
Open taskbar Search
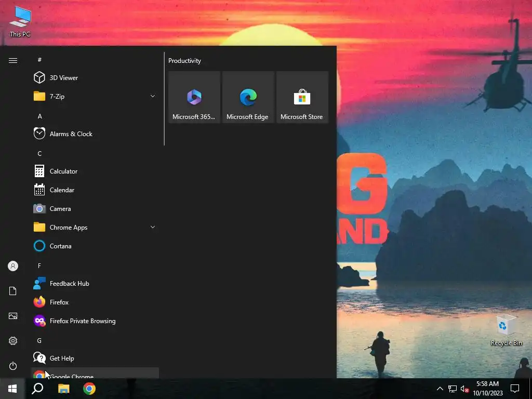(37, 389)
